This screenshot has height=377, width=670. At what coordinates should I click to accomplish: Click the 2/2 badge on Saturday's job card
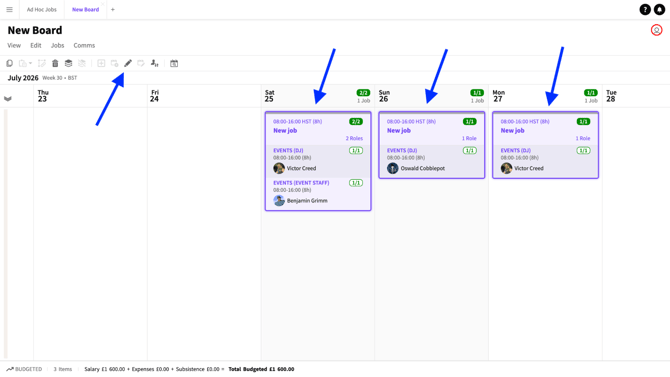point(356,121)
